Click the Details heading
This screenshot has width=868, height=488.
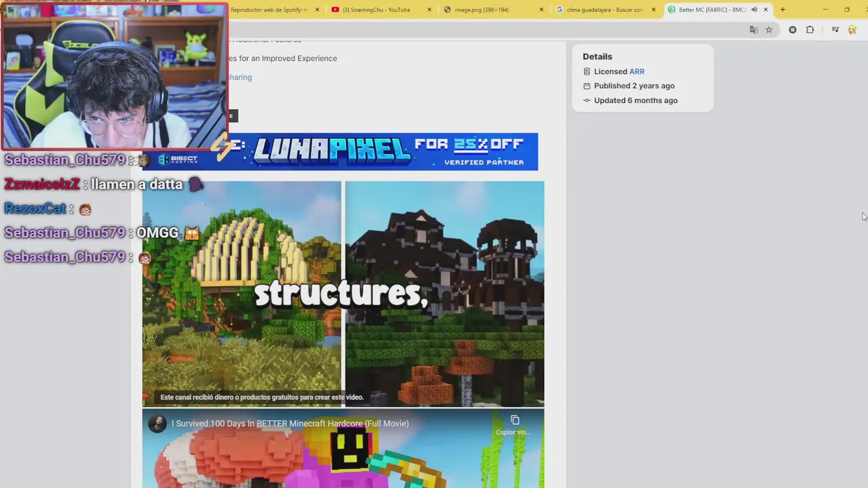[x=597, y=56]
